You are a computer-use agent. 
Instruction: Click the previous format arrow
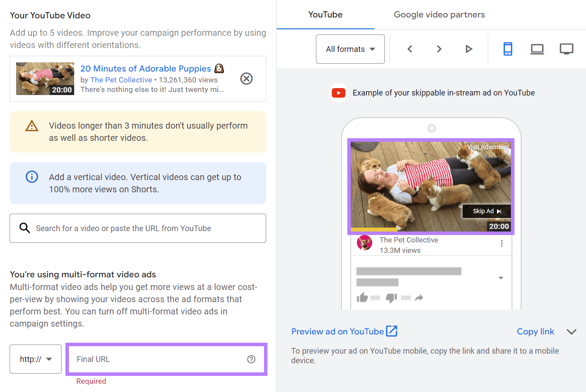tap(409, 49)
